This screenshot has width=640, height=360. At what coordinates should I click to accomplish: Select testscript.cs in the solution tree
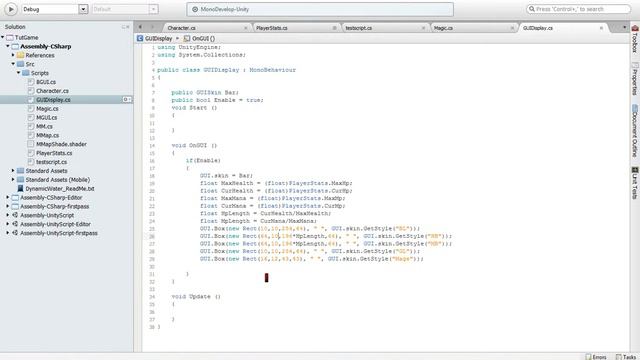pos(51,162)
